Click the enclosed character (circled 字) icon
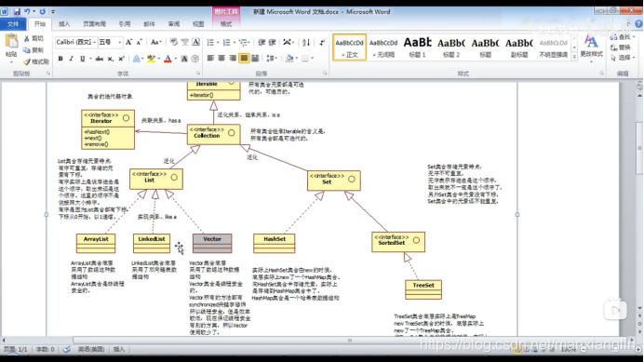This screenshot has height=362, width=644. (195, 59)
